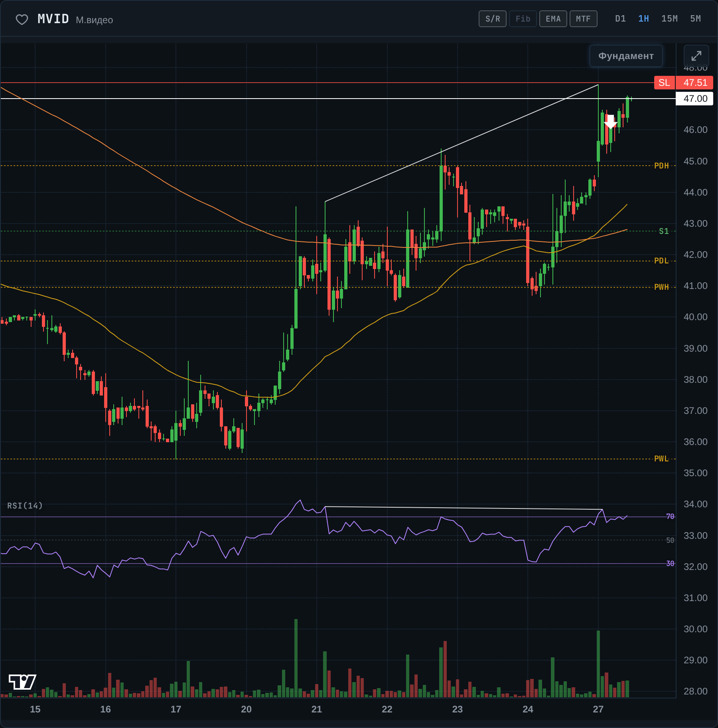The width and height of the screenshot is (718, 728).
Task: Click the PWH level label
Action: (661, 287)
